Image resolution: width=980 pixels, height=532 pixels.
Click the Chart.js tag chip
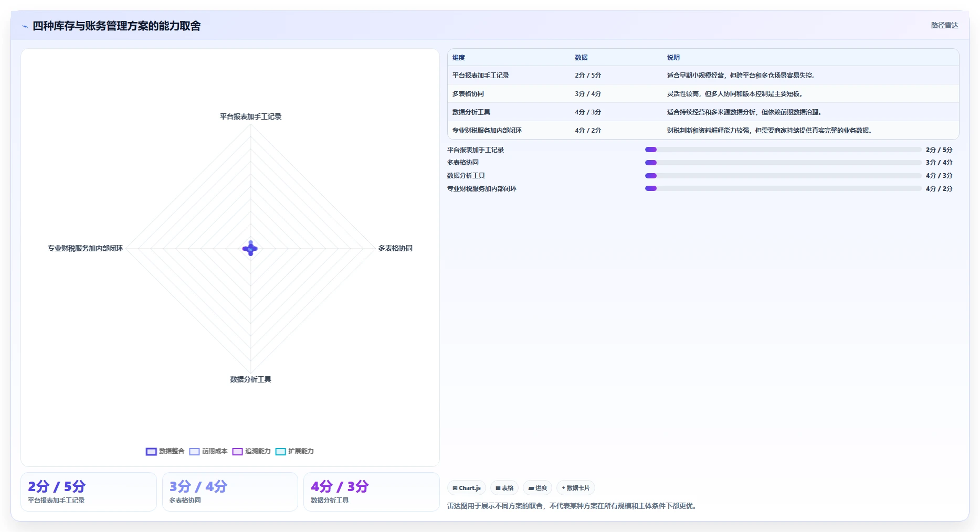(x=467, y=488)
